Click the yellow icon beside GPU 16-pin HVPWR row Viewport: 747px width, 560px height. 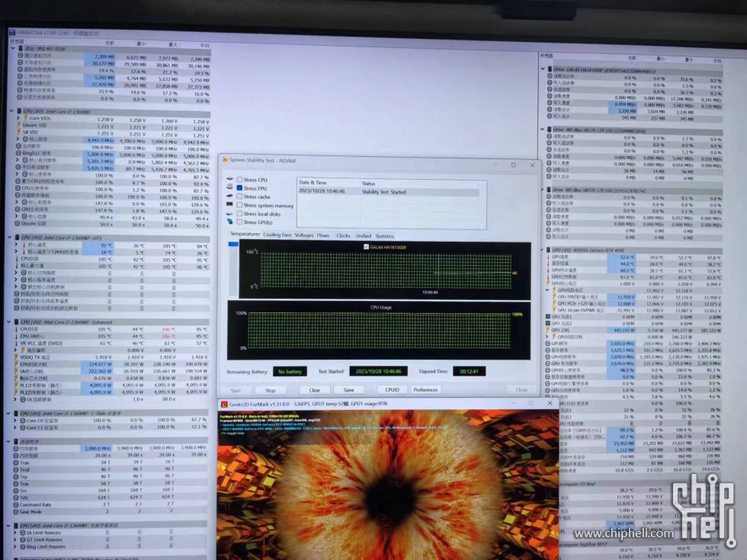(554, 310)
